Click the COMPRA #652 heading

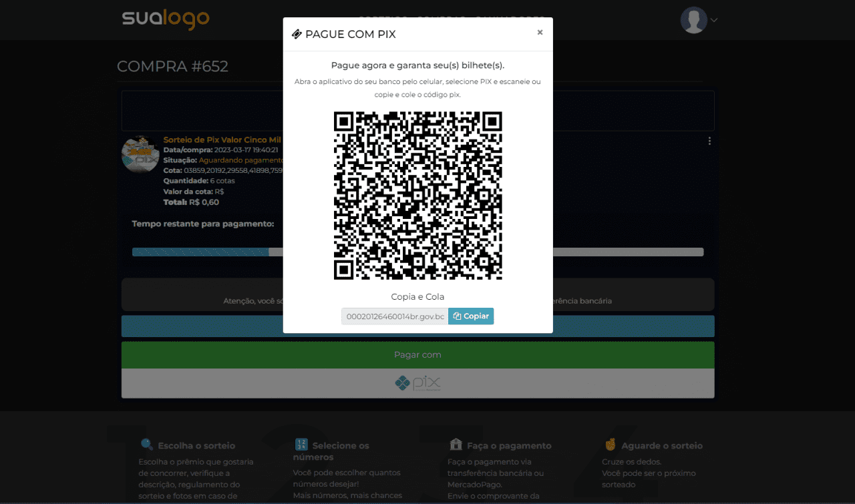172,67
